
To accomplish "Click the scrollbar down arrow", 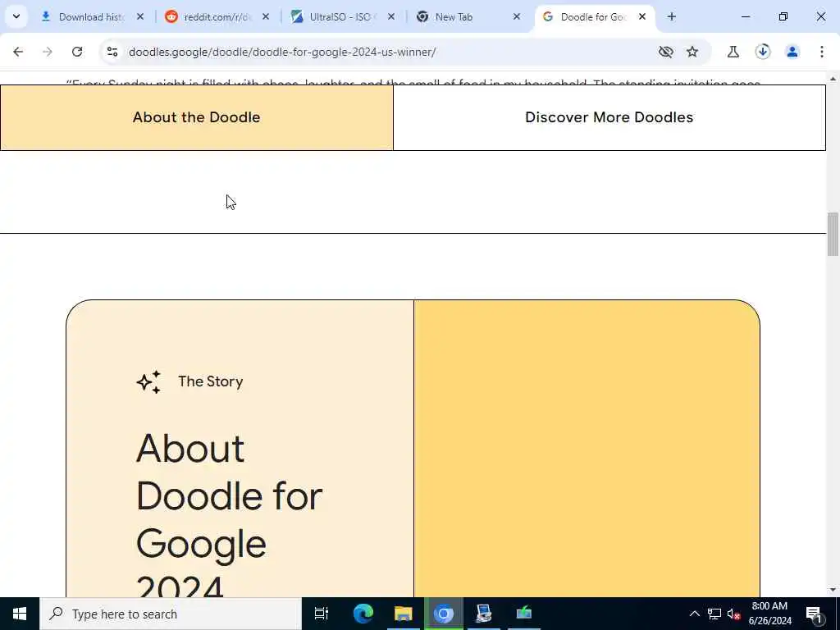I will tap(833, 590).
